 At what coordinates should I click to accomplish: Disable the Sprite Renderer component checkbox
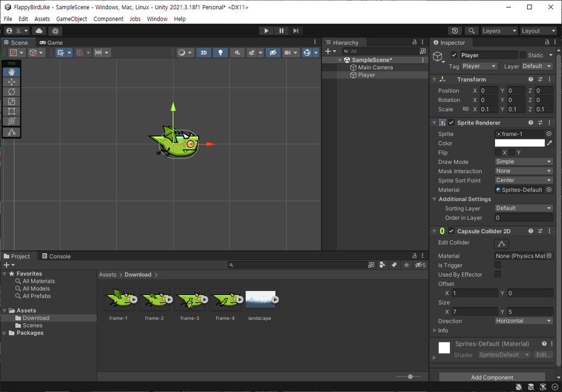pyautogui.click(x=451, y=122)
